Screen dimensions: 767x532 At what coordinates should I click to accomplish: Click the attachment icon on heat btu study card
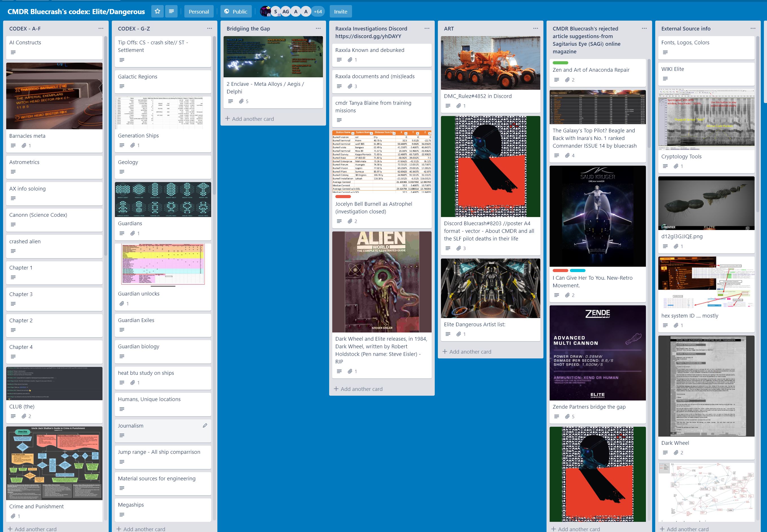coord(132,382)
